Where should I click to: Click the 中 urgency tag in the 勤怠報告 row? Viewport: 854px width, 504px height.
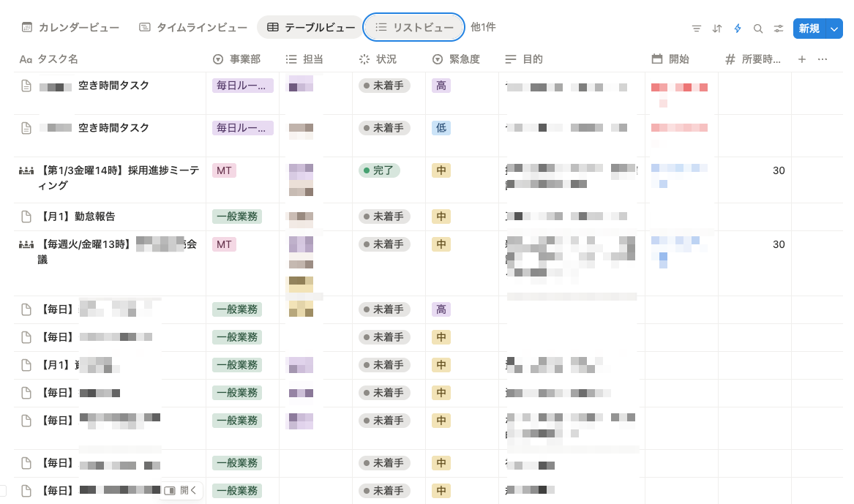click(x=441, y=217)
